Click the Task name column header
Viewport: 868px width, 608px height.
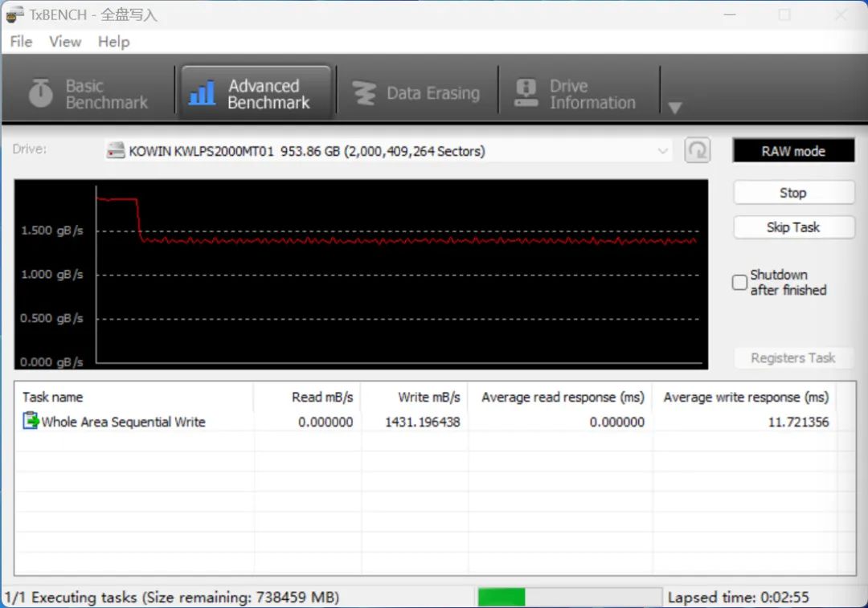(x=134, y=398)
